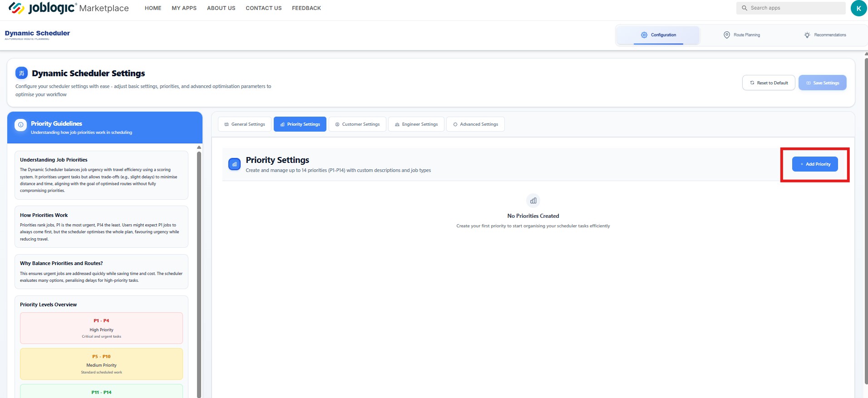
Task: Click the Why Balance Priorities and Routes? heading
Action: pyautogui.click(x=61, y=263)
